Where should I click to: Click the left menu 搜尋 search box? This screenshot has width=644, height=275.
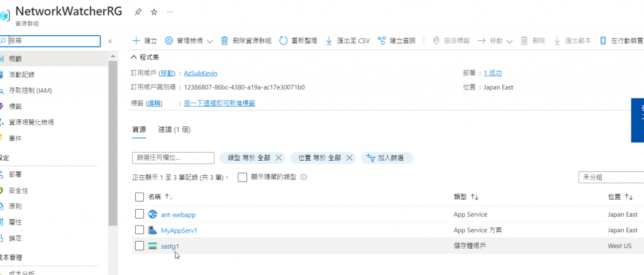click(x=50, y=41)
